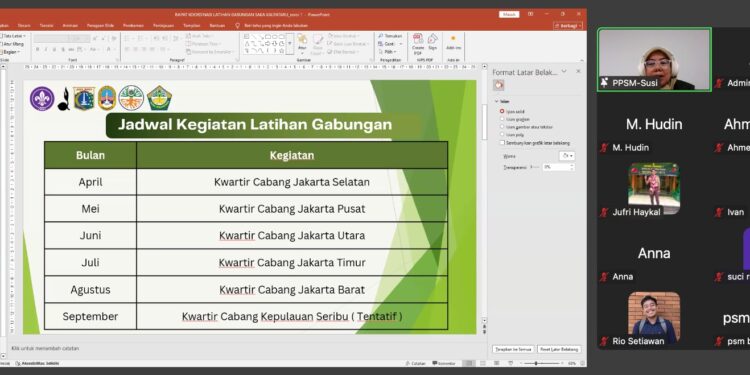The height and width of the screenshot is (375, 750).
Task: Click the Bold formatting button
Action: point(38,49)
